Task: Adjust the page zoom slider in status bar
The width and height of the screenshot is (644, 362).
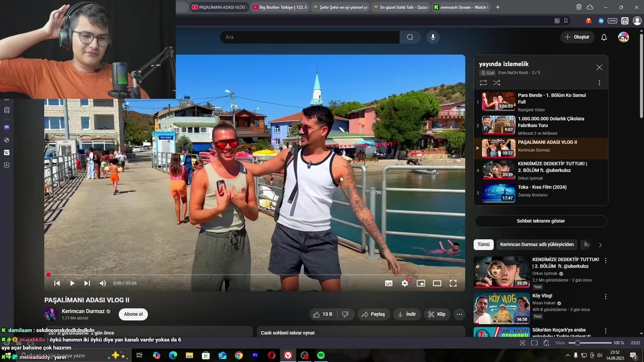Action: point(590,343)
